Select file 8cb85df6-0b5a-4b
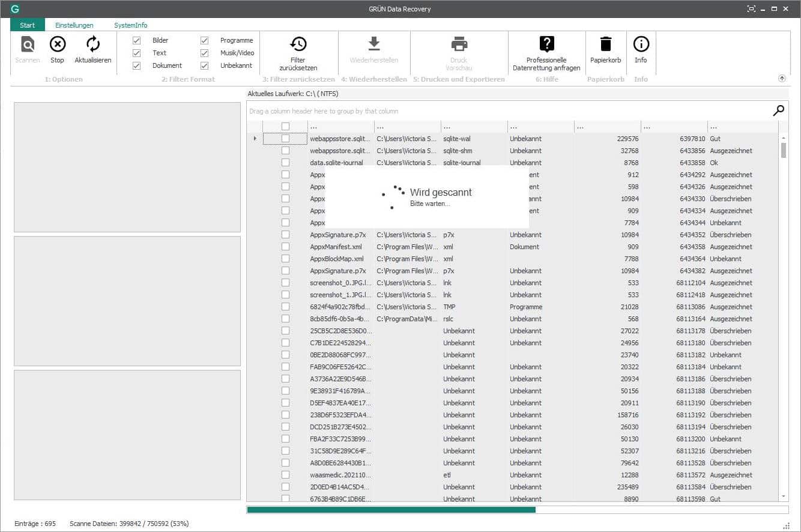This screenshot has height=532, width=801. pos(340,319)
